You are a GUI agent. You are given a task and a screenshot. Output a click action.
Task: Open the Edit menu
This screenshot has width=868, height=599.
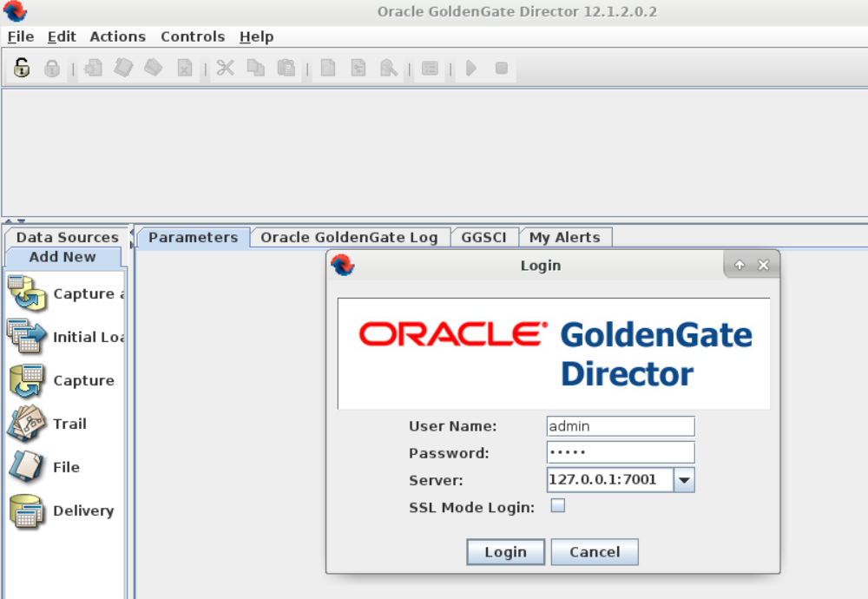[x=62, y=36]
